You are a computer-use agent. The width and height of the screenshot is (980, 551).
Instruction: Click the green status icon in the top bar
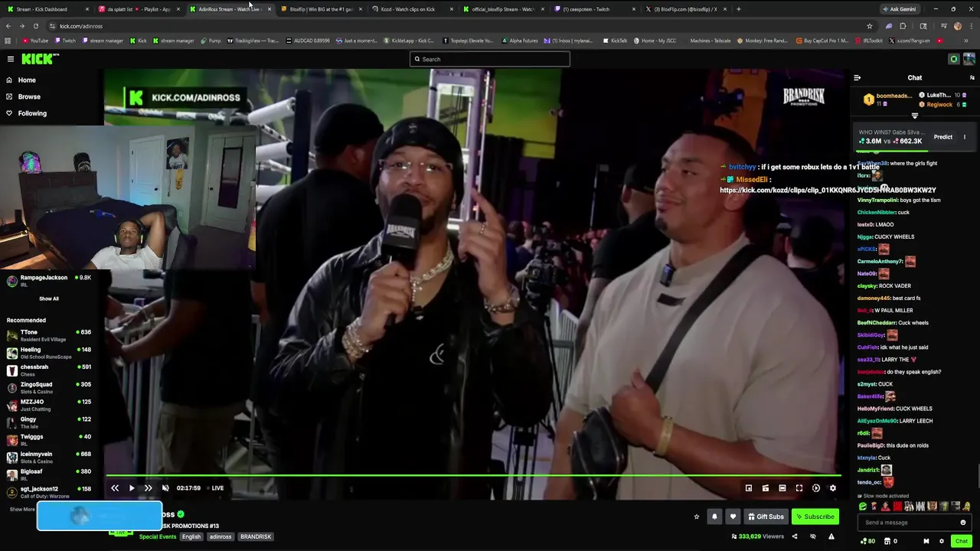tap(954, 59)
